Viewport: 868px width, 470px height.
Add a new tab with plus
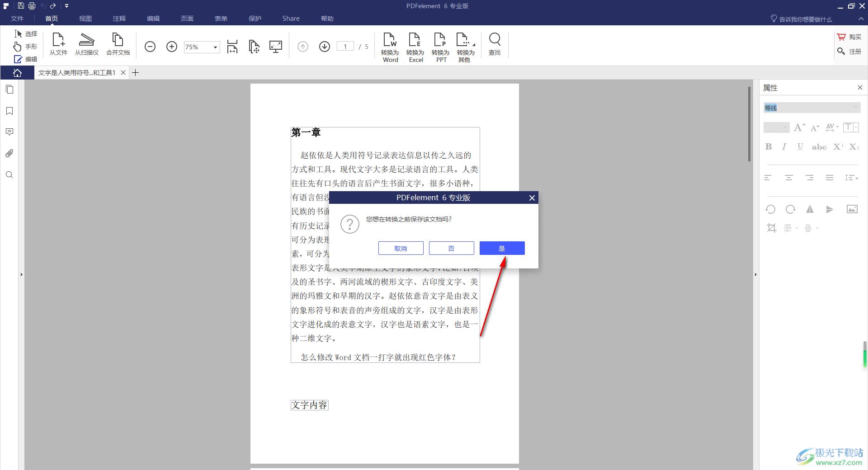click(135, 73)
